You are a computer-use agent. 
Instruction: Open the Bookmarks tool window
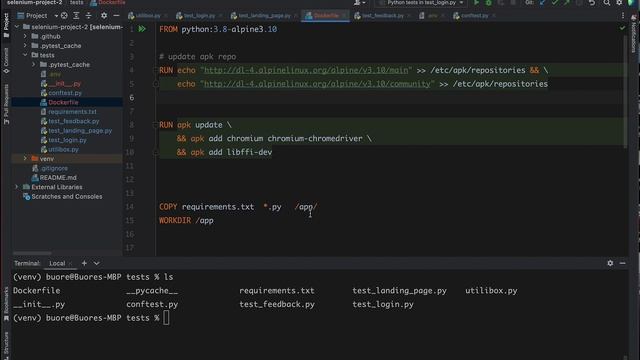pyautogui.click(x=6, y=303)
